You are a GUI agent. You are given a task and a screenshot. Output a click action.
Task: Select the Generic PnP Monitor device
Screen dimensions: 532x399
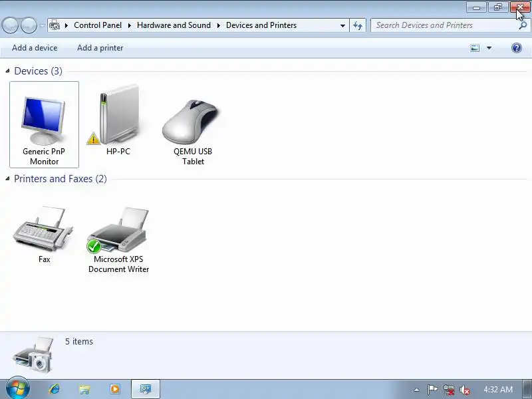tap(44, 124)
